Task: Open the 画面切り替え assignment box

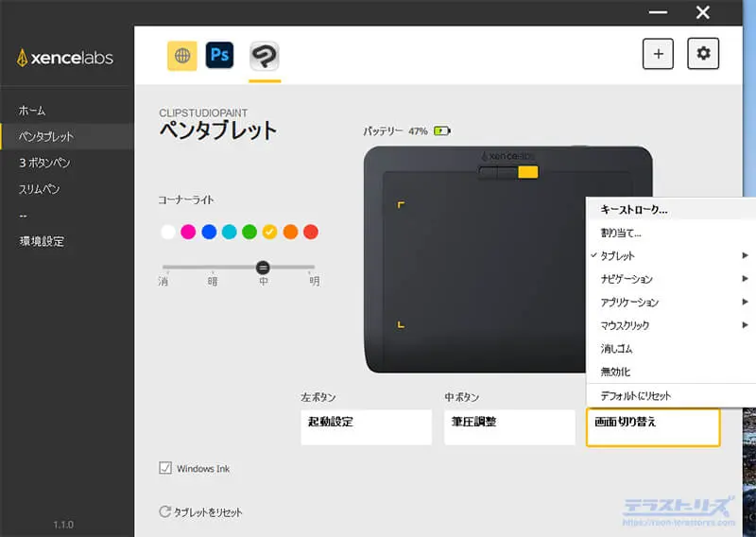Action: point(653,427)
